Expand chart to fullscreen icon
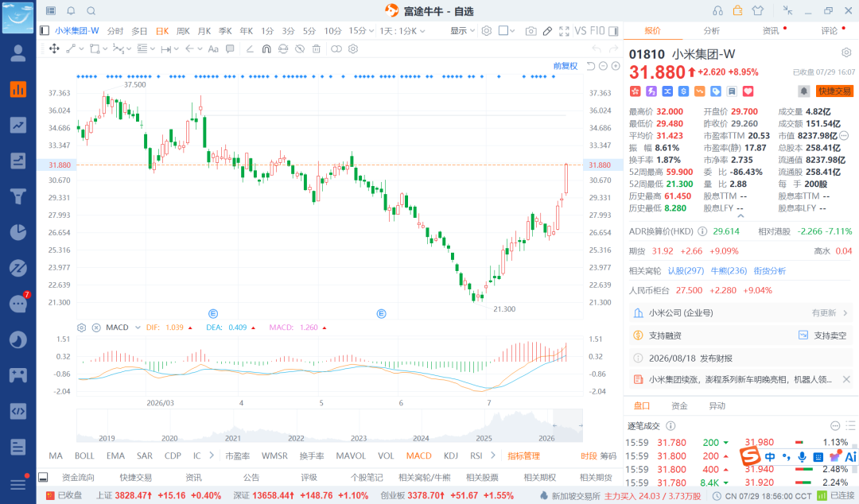 [564, 31]
